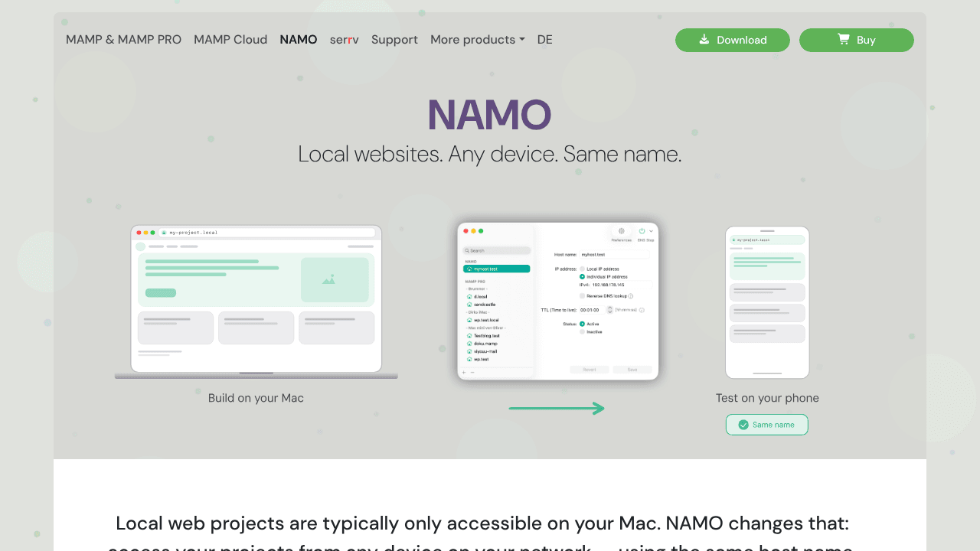Click the Host name input field
This screenshot has width=980, height=551.
[x=615, y=254]
